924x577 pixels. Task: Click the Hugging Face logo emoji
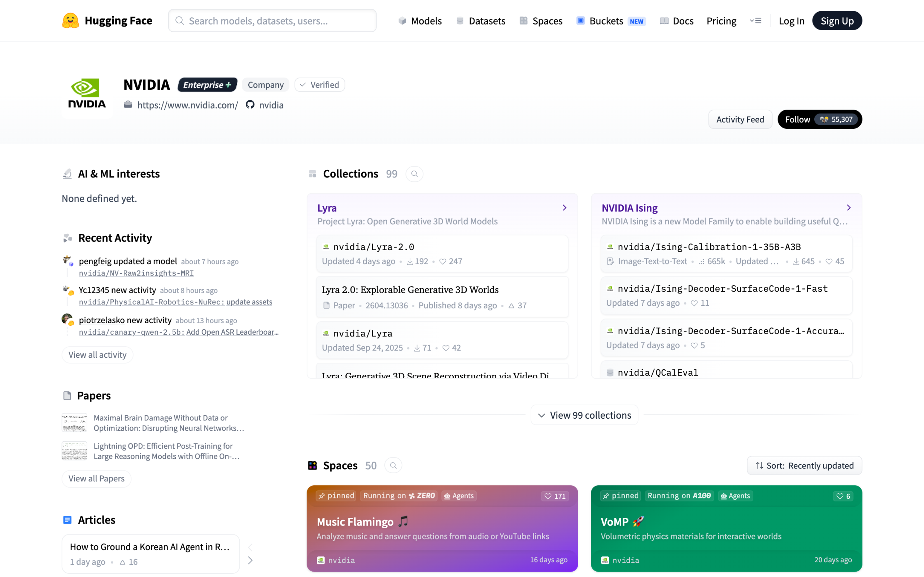[x=70, y=21]
